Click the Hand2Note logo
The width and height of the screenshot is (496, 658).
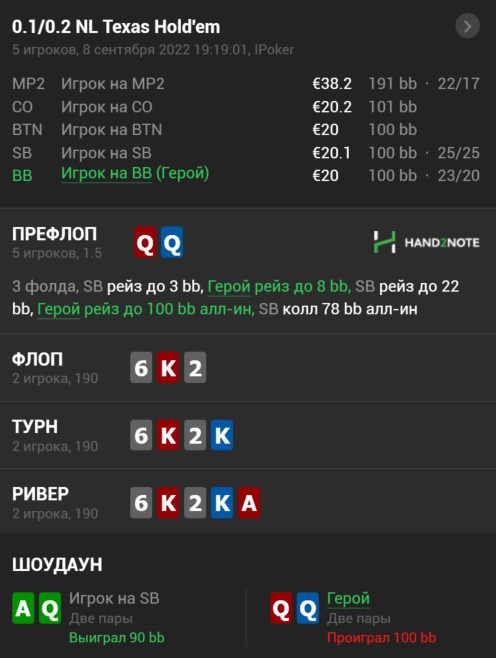click(x=426, y=242)
